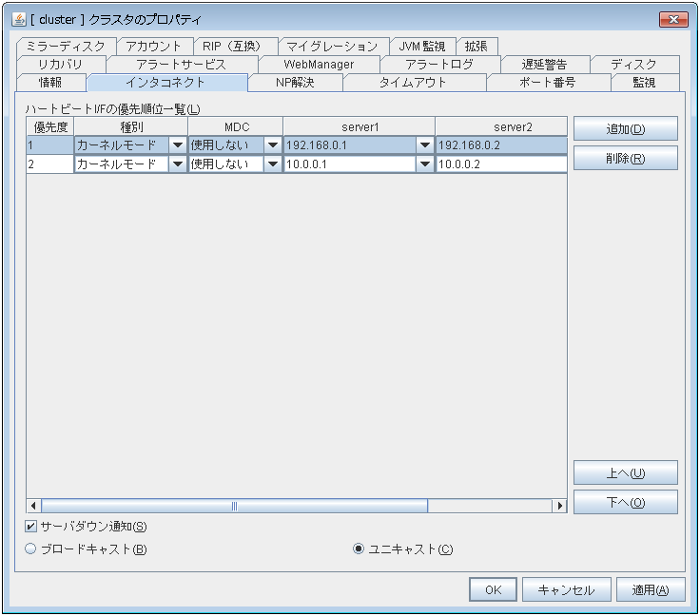The width and height of the screenshot is (700, 616).
Task: Go to the ミラーディスク tab
Action: coord(67,47)
